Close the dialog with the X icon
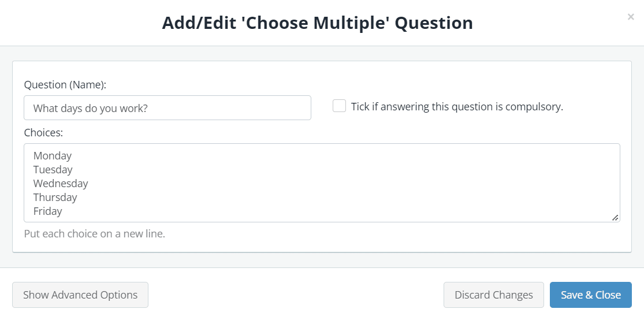 pyautogui.click(x=631, y=17)
